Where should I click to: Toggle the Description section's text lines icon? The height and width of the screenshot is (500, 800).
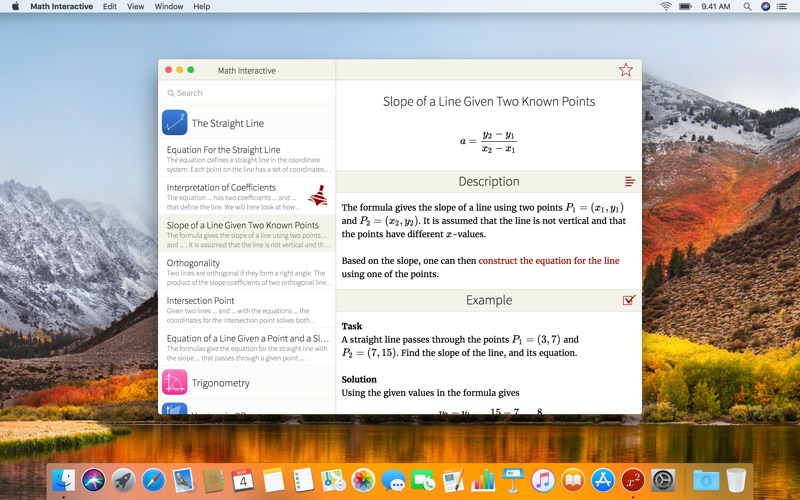point(630,181)
